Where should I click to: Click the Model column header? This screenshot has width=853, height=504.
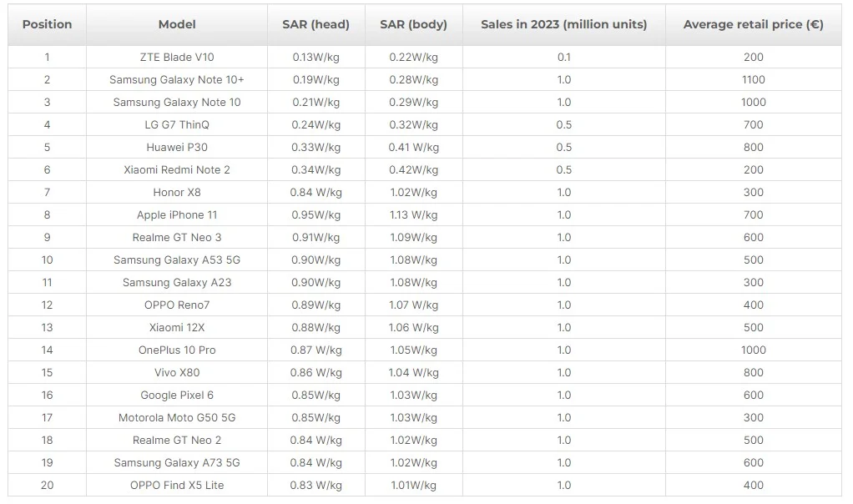[177, 24]
